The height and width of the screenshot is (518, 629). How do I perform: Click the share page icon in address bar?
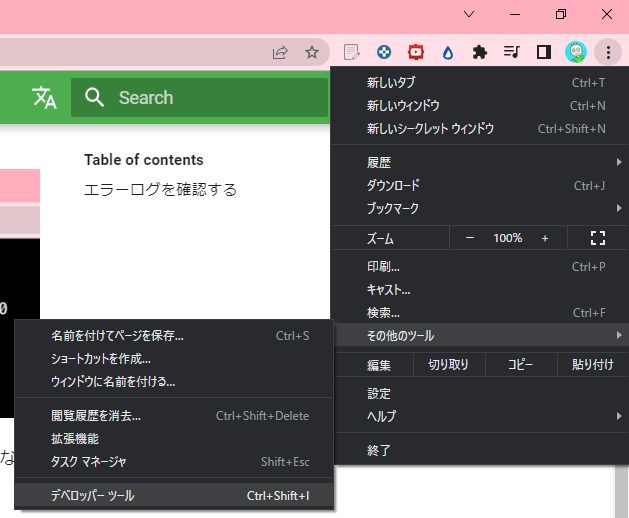click(280, 52)
